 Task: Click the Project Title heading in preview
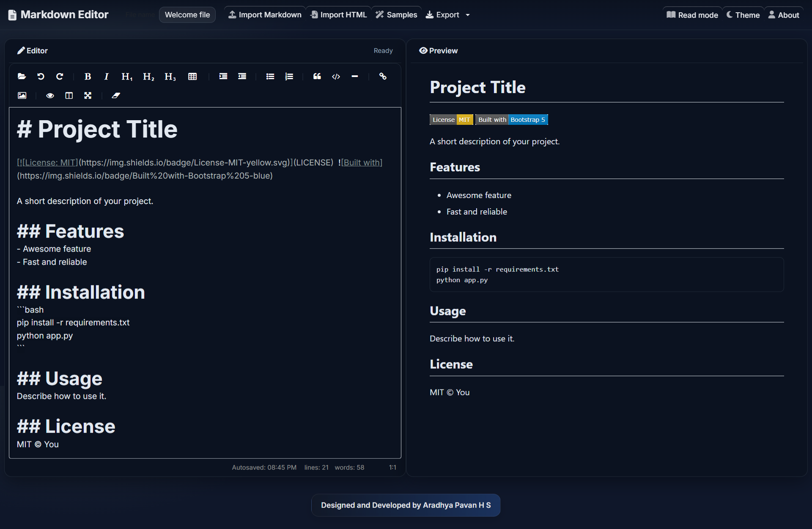pos(477,88)
